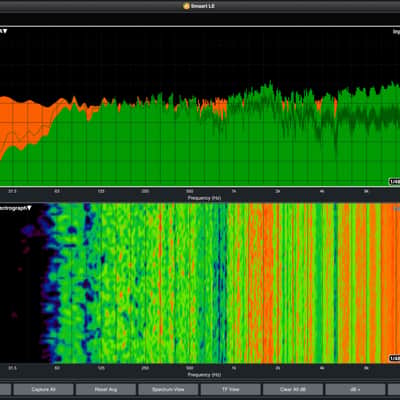
Task: Switch to TF View
Action: click(x=230, y=389)
